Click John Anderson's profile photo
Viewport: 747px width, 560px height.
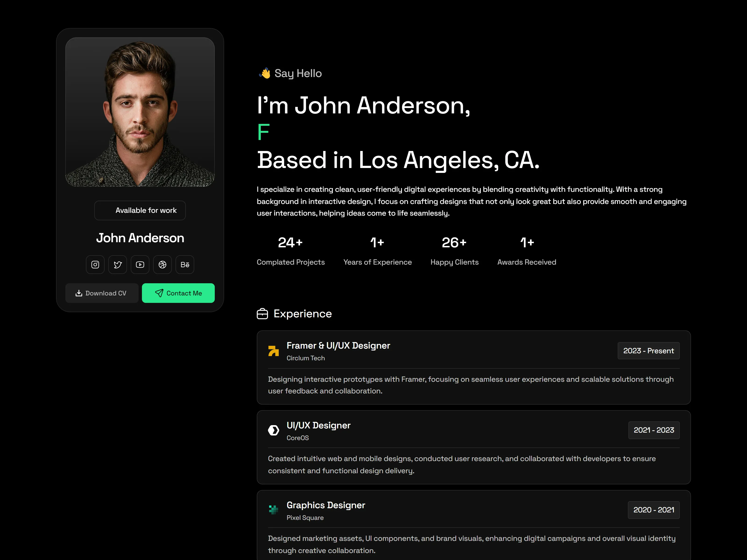tap(140, 112)
